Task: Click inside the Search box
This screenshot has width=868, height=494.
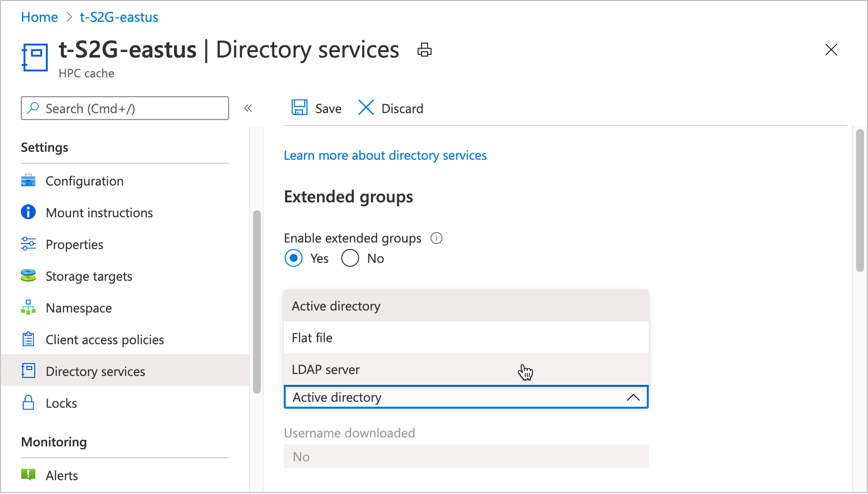Action: coord(124,108)
